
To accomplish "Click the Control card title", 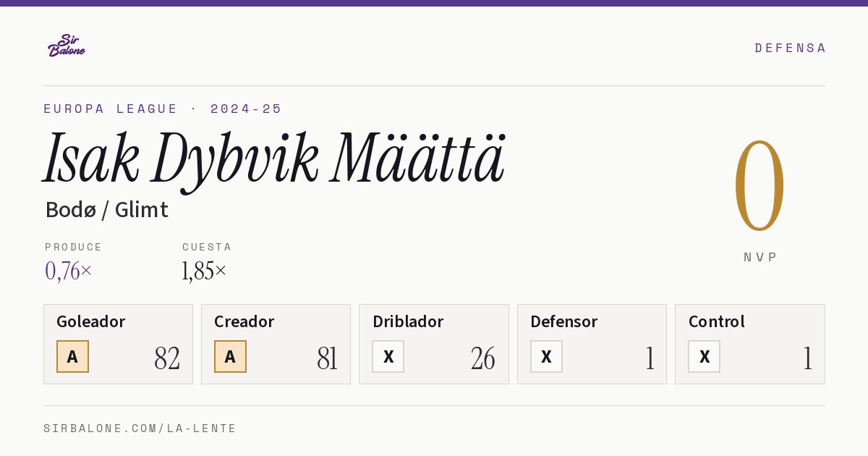I will [717, 321].
